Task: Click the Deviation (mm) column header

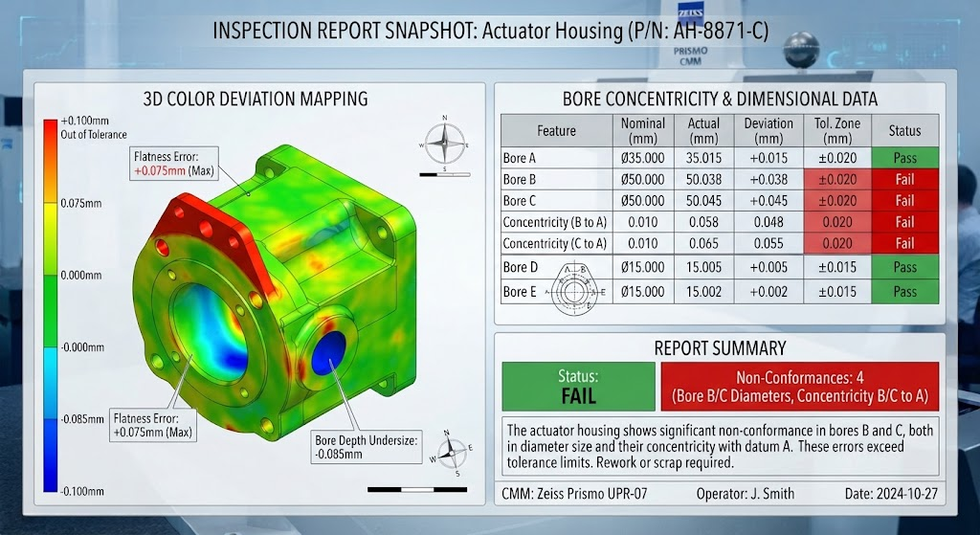Action: (768, 130)
